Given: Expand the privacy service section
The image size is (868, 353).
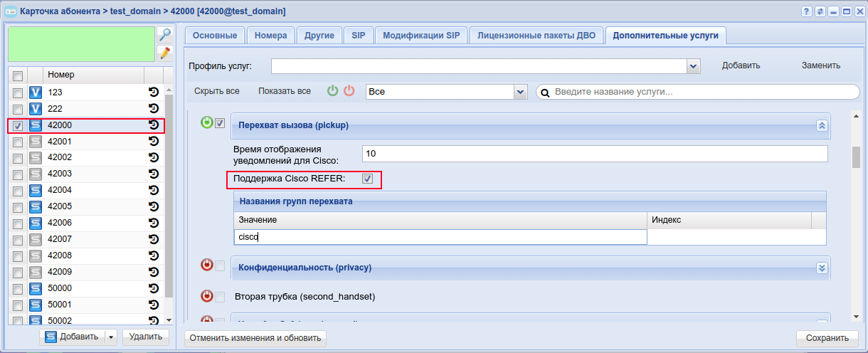Looking at the screenshot, I should [822, 268].
